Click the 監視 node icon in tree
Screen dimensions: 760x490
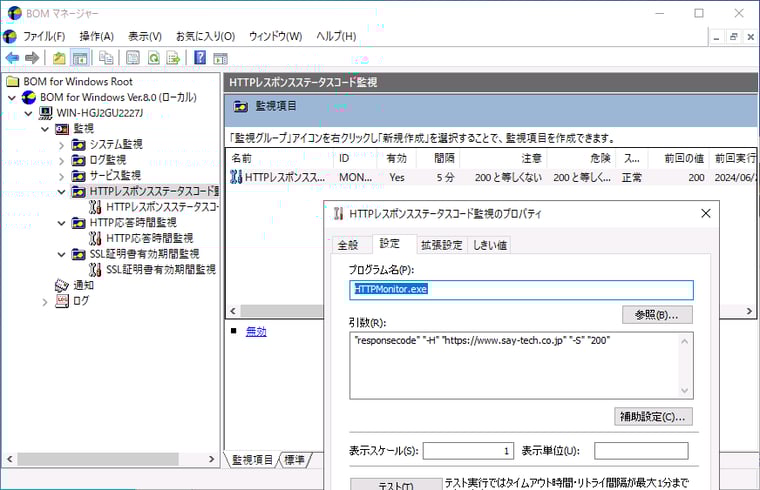62,128
